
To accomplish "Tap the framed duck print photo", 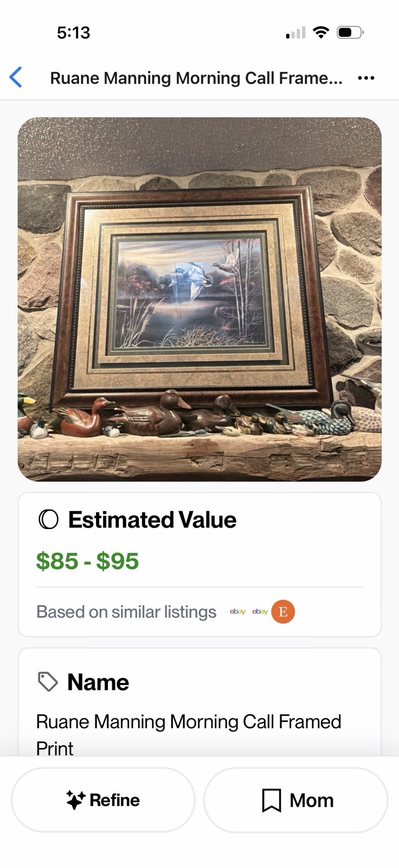I will (x=200, y=299).
